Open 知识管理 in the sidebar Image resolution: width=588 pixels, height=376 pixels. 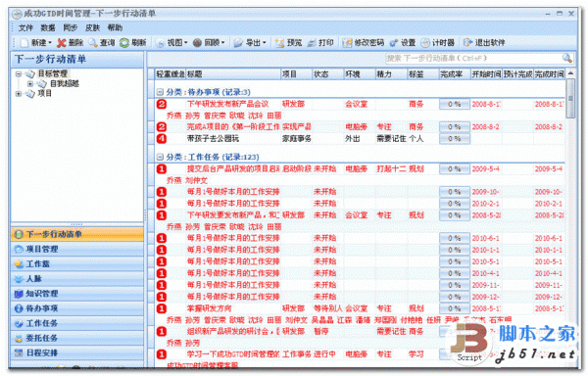click(x=77, y=294)
